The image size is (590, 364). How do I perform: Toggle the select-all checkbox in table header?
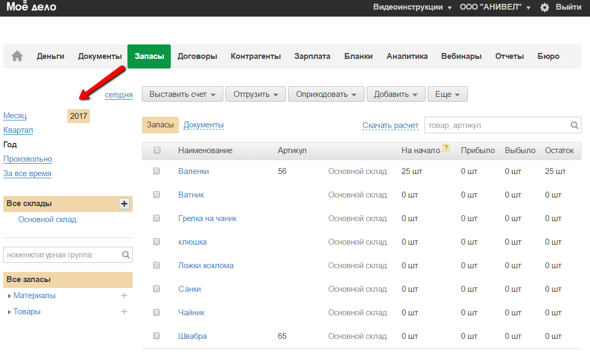tap(157, 150)
